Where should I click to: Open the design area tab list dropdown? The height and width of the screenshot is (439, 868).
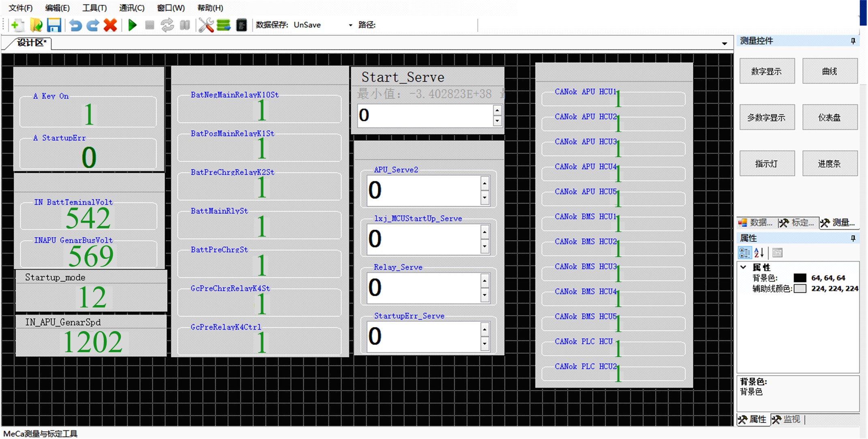pyautogui.click(x=724, y=43)
